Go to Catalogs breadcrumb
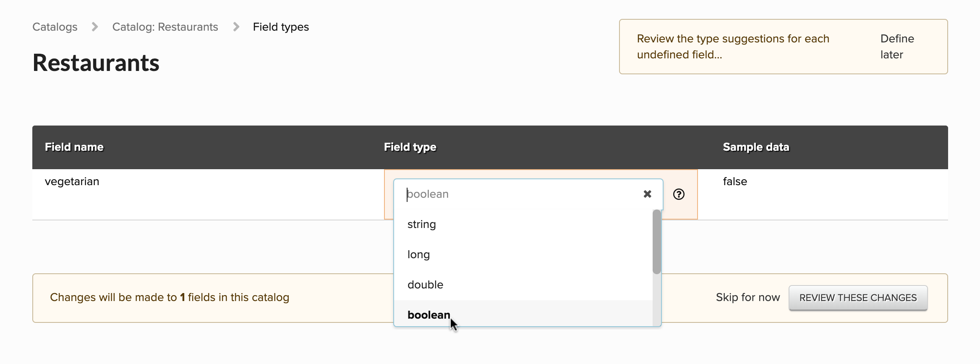980x364 pixels. click(55, 27)
